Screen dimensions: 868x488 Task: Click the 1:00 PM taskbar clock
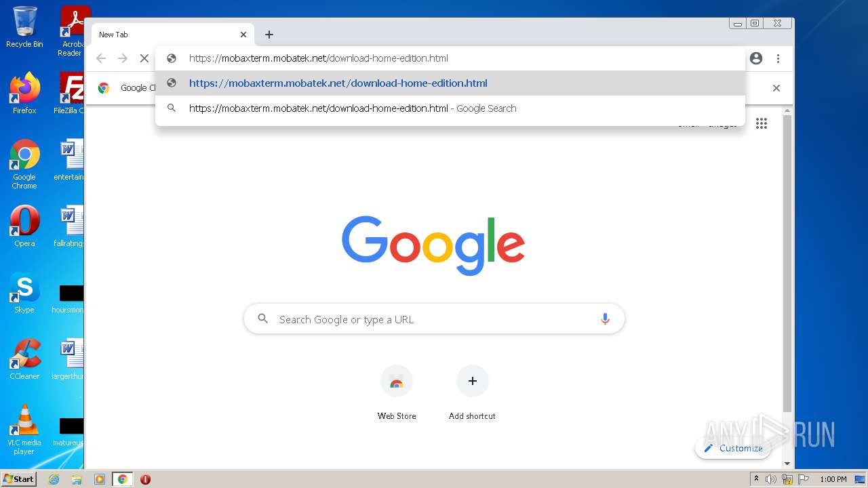click(833, 479)
